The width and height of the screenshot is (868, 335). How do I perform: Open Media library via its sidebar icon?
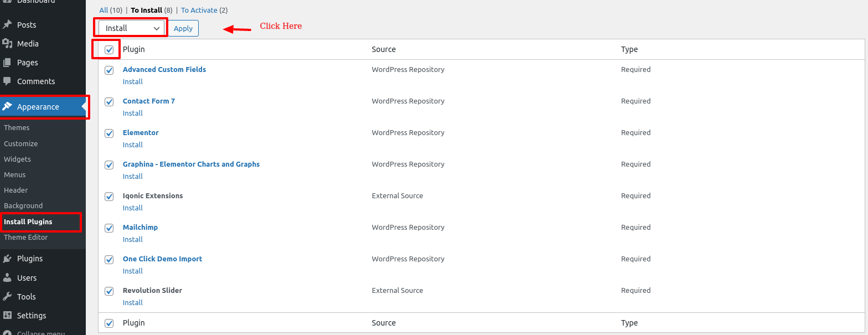click(x=7, y=44)
